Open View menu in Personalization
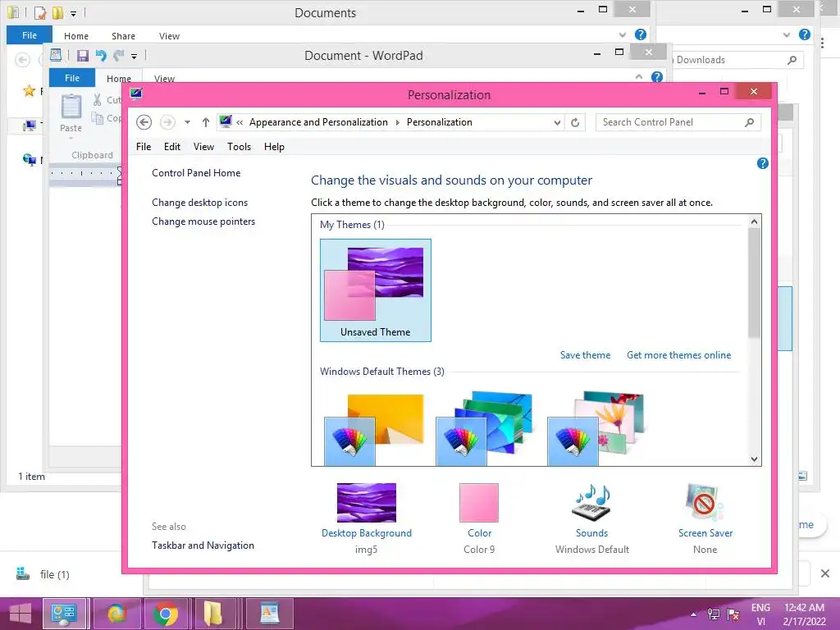Viewport: 840px width, 630px height. [x=203, y=147]
